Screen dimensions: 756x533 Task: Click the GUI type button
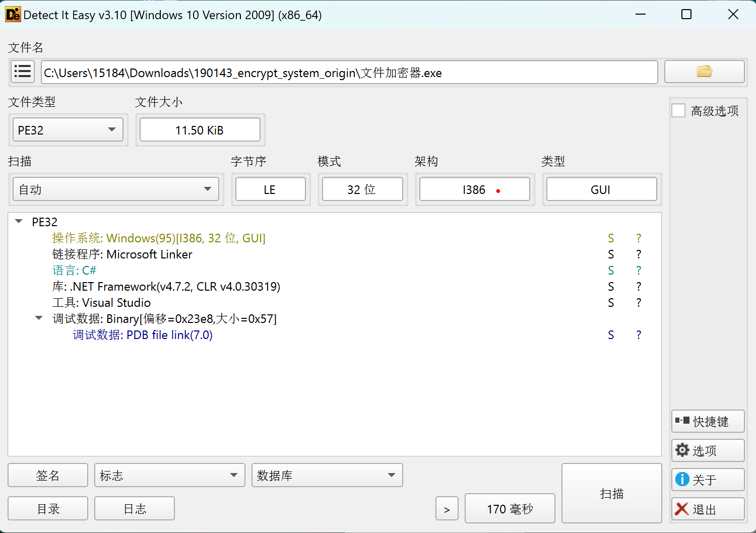coord(602,189)
